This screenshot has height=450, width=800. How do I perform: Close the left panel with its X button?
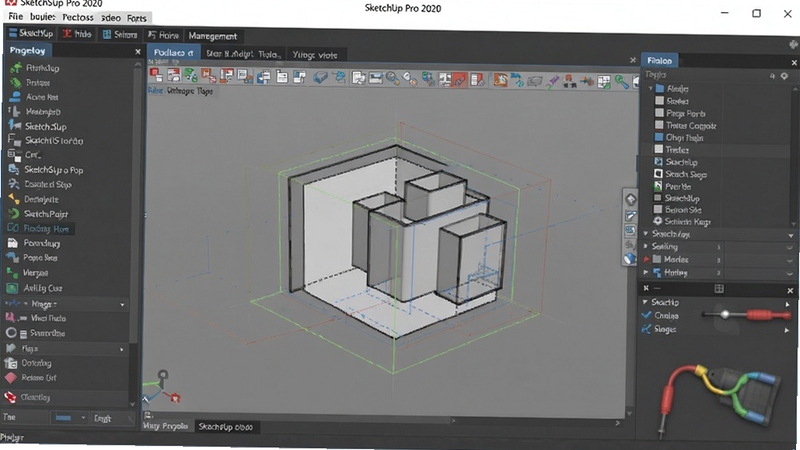click(x=138, y=52)
